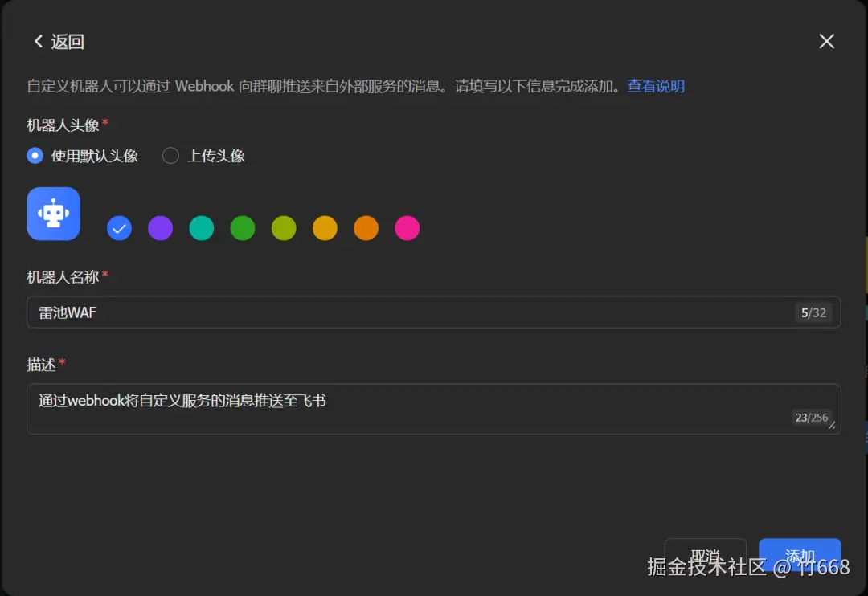Choose the teal avatar color

(201, 228)
